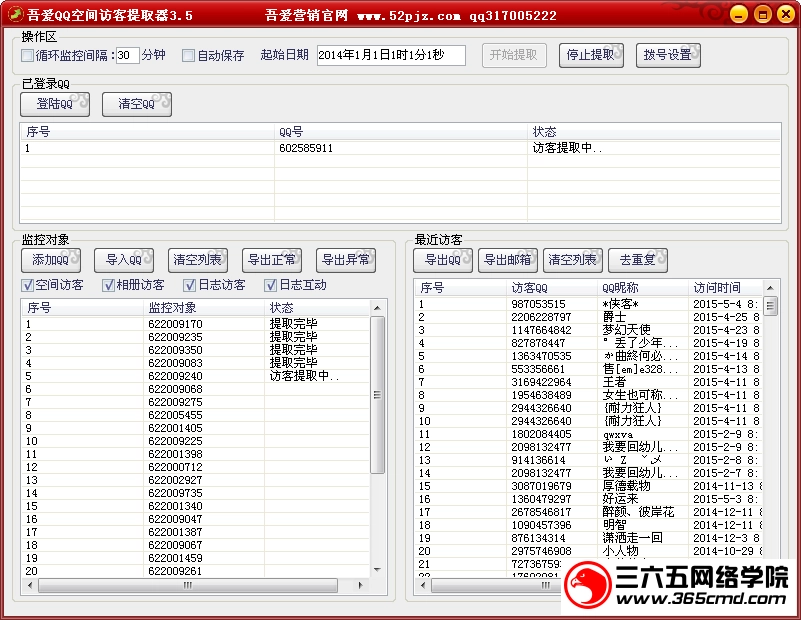Clear the monitoring list with 清空列表
801x620 pixels.
[x=197, y=260]
